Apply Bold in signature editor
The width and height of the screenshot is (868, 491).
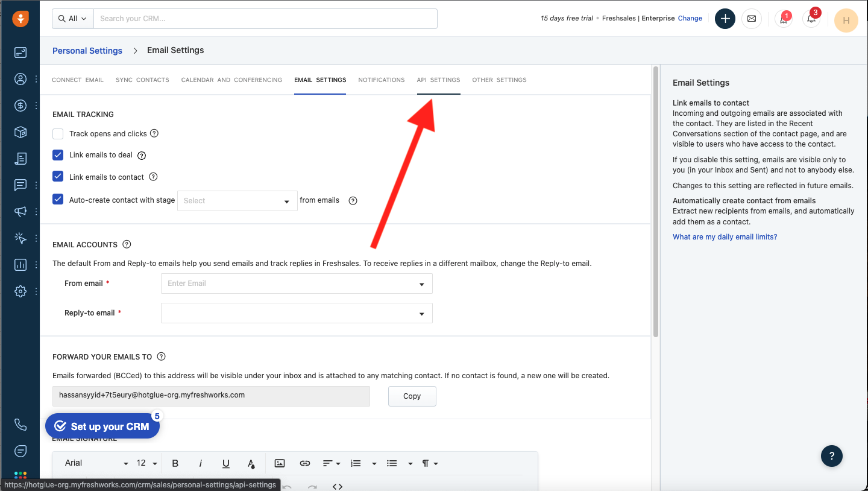click(x=175, y=463)
